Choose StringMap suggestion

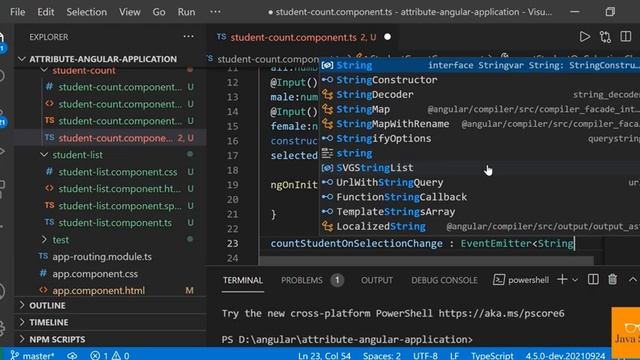[x=479, y=109]
